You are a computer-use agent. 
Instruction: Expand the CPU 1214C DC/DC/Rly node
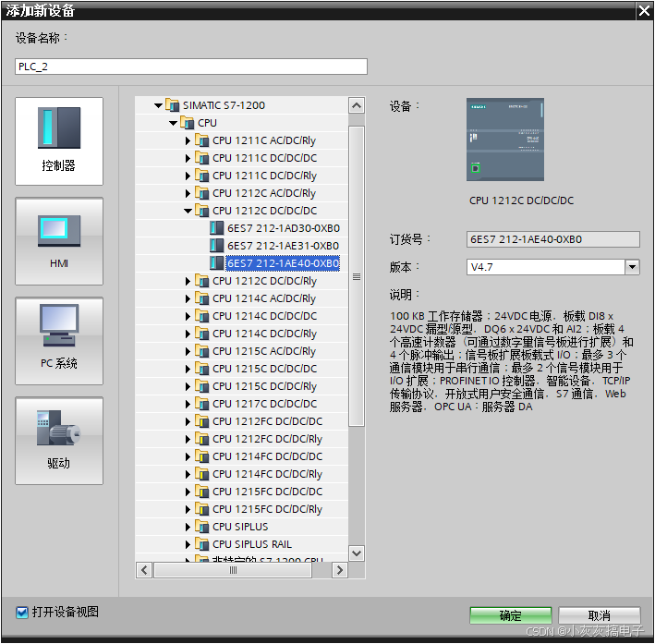pos(188,334)
